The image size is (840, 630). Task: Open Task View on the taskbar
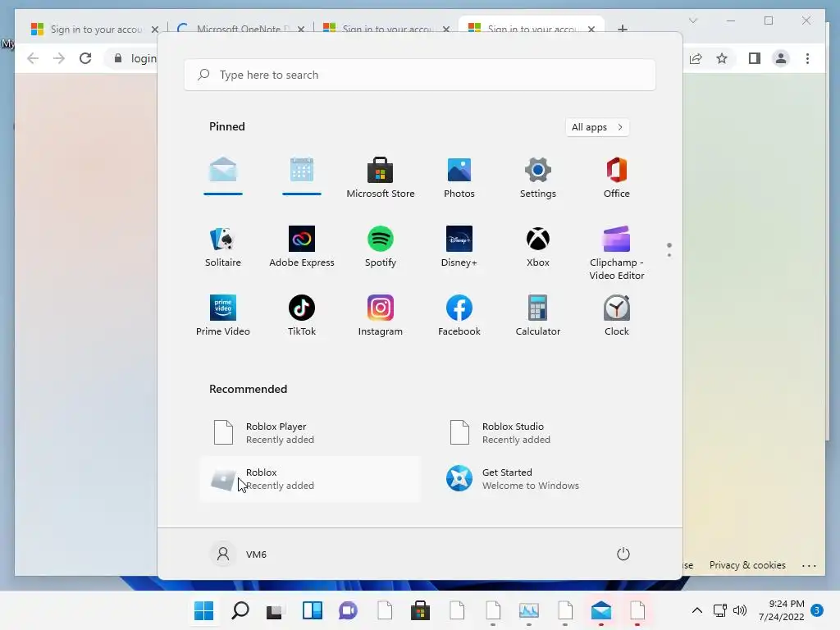tap(276, 610)
